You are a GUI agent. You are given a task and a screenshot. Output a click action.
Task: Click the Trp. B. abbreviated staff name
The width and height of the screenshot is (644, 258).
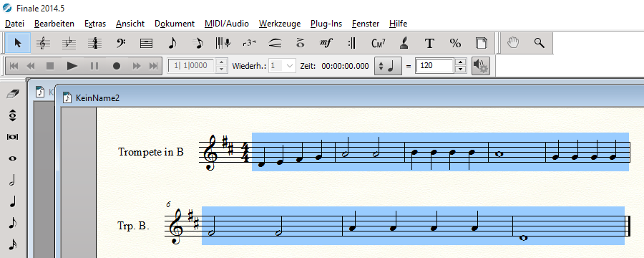click(133, 226)
